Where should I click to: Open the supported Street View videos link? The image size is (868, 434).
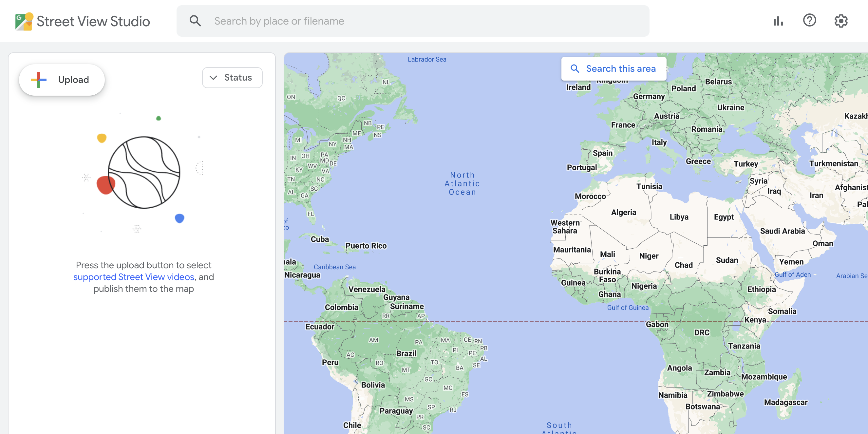point(134,277)
